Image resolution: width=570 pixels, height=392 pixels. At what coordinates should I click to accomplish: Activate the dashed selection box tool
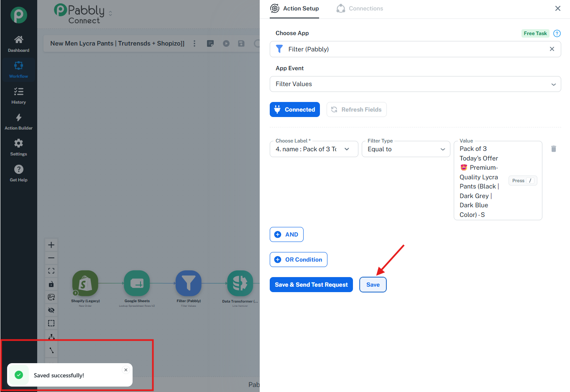coord(51,323)
